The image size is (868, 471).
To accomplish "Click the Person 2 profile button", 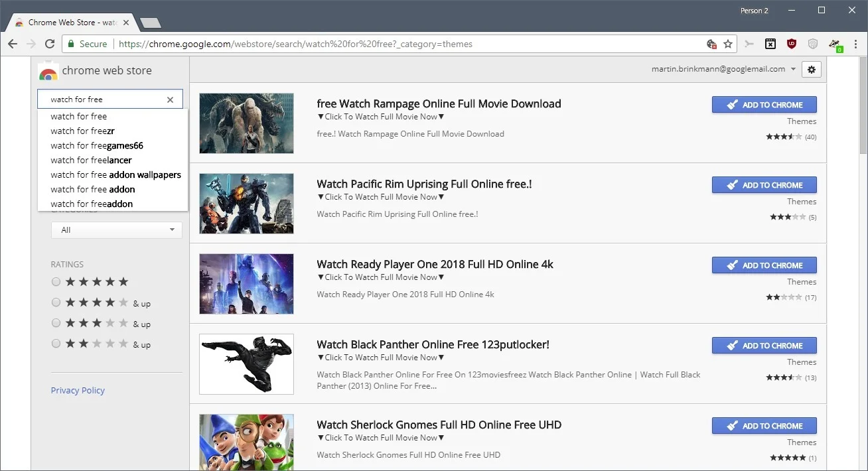I will point(755,11).
